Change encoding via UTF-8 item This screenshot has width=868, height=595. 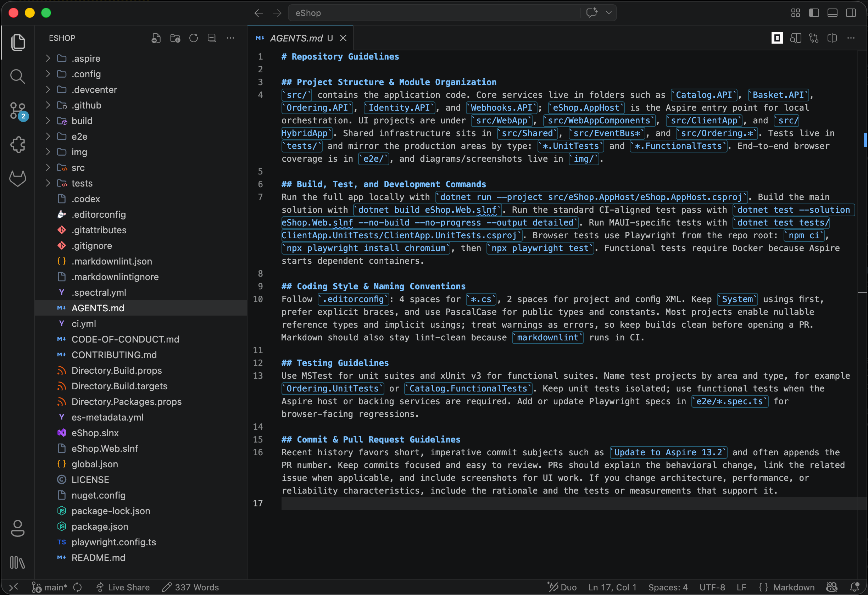click(x=712, y=587)
